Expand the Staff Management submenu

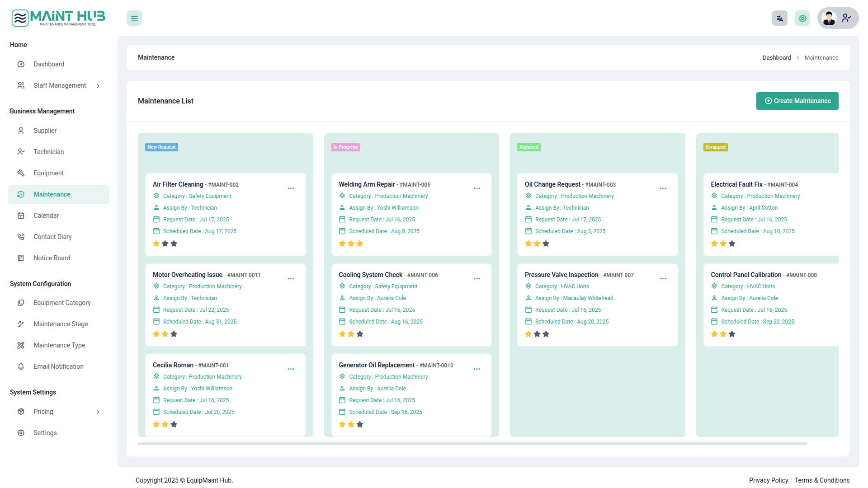[98, 86]
